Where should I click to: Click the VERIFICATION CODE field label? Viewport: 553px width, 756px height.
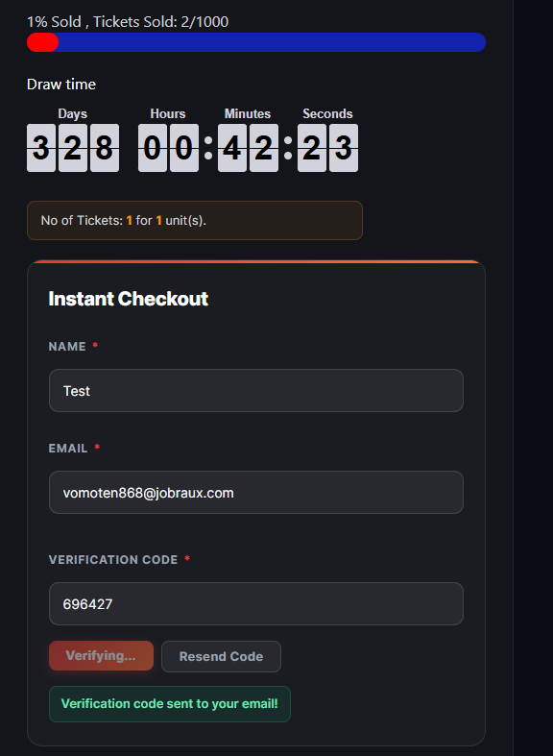[x=113, y=560]
